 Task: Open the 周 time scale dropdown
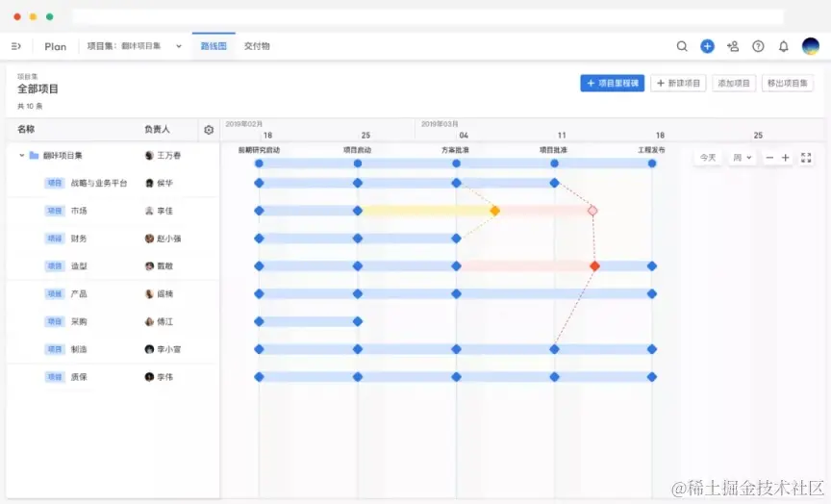[x=742, y=158]
